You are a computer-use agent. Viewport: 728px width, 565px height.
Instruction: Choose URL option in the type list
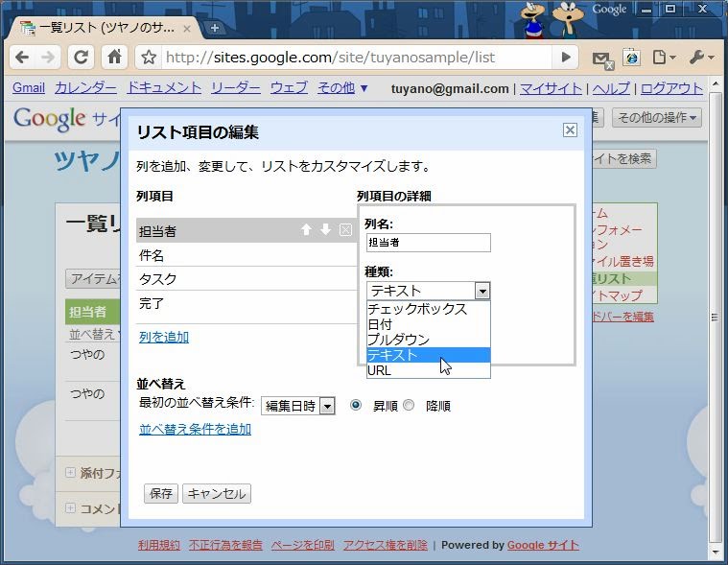(x=380, y=370)
